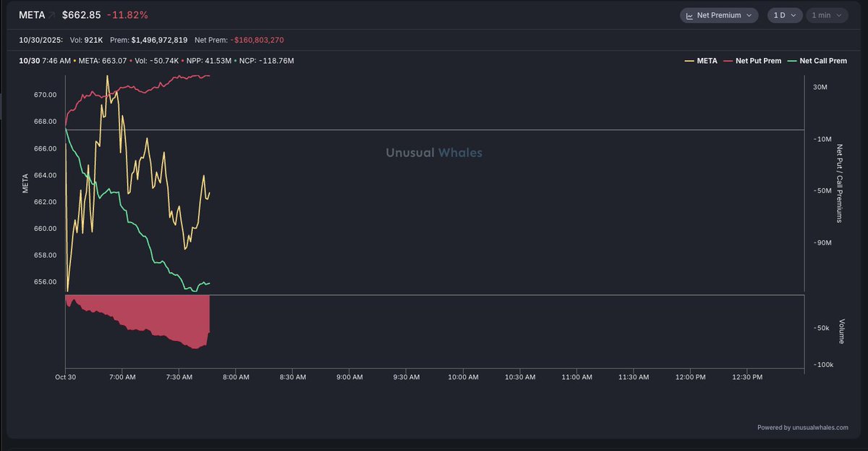Select the 10:00 AM time axis label
Viewport: 868px width, 451px height.
(463, 377)
